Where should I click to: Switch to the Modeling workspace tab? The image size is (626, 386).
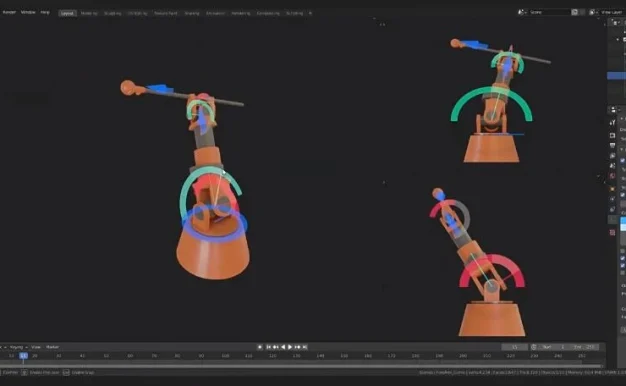tap(89, 13)
